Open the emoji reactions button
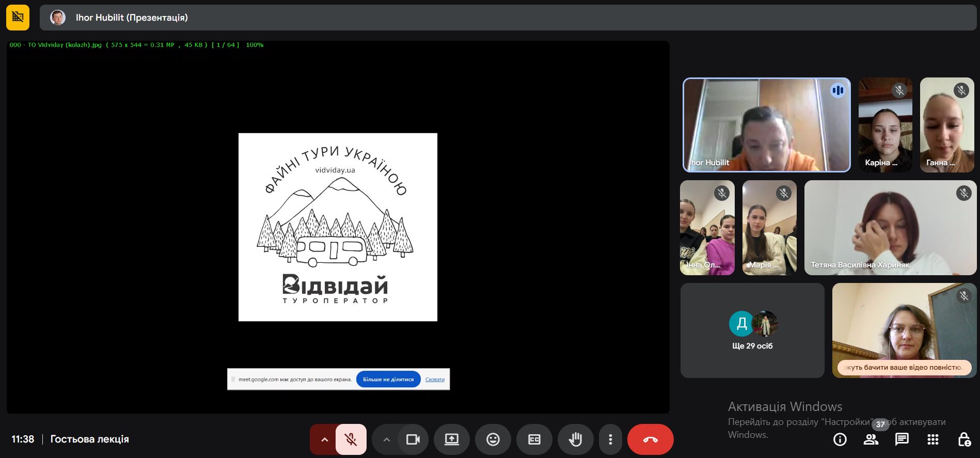This screenshot has width=980, height=458. tap(493, 439)
